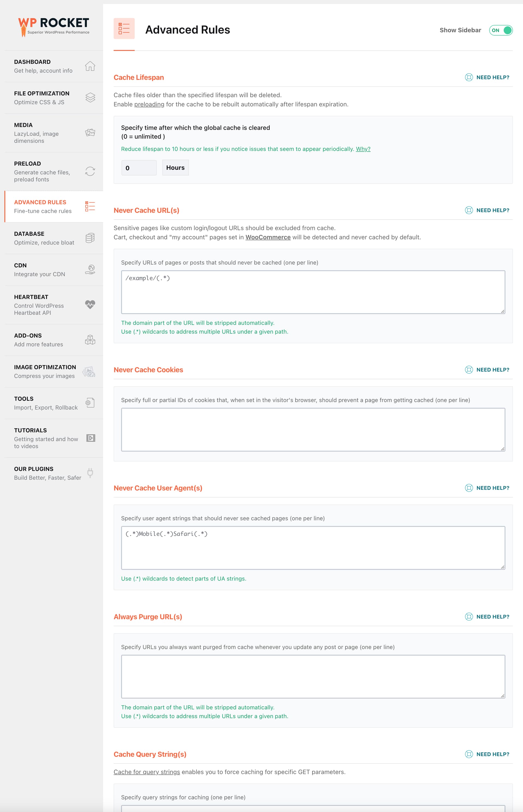Click the Tutorials video play icon

(x=91, y=438)
